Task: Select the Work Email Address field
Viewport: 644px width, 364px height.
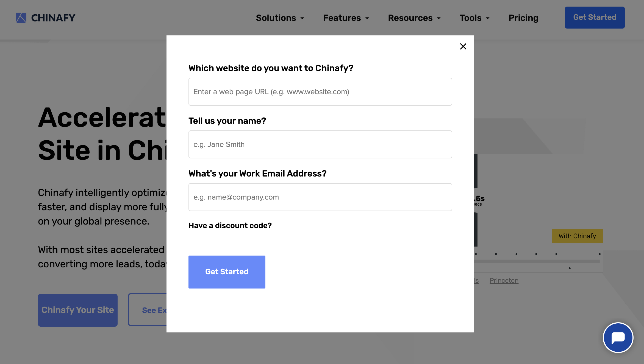Action: pos(320,197)
